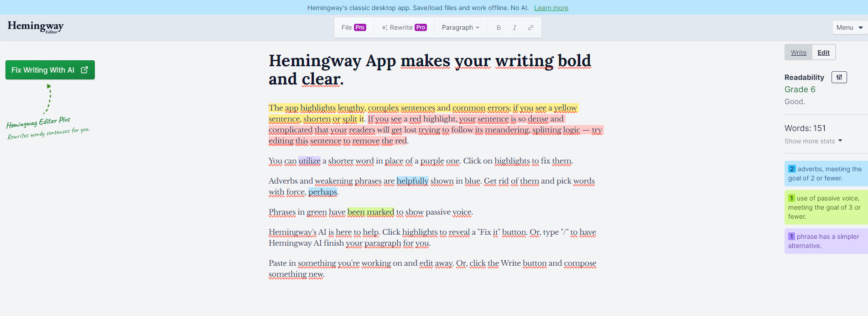
Task: Click the "Readability" label
Action: (804, 77)
